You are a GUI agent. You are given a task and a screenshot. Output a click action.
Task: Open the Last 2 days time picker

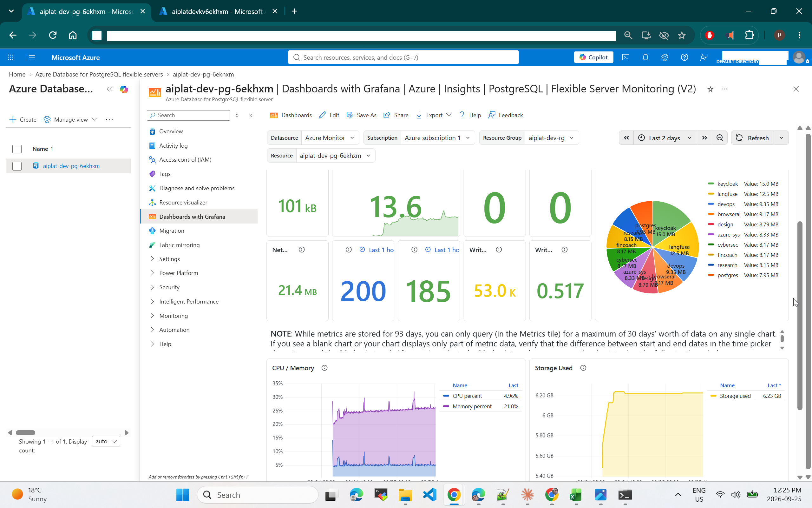coord(665,138)
